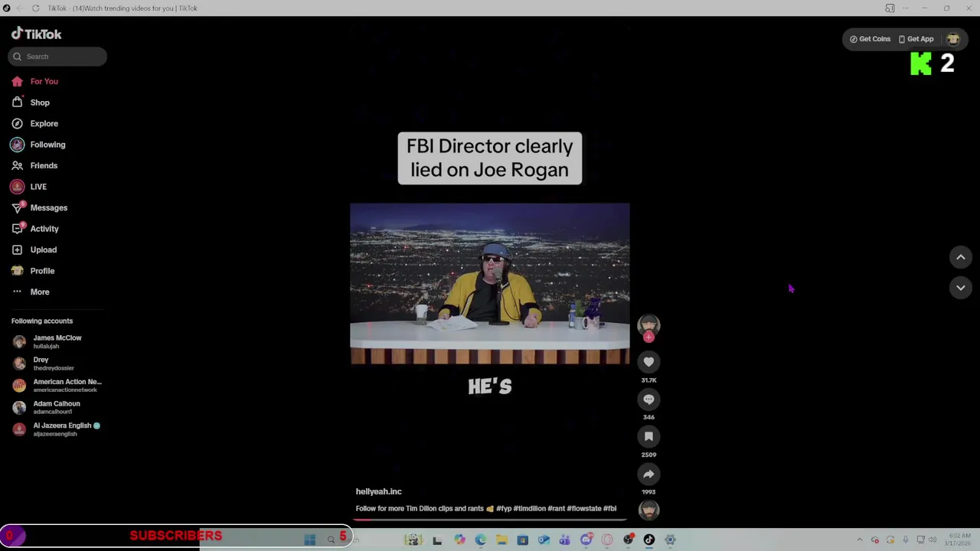Screen dimensions: 980x551
Task: Open Drey's followed account
Action: pos(57,364)
